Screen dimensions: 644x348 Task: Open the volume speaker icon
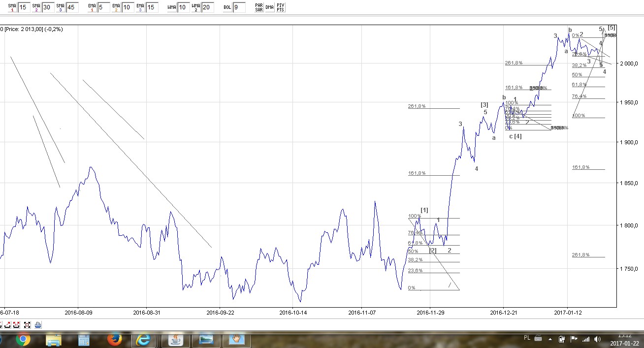pos(597,339)
